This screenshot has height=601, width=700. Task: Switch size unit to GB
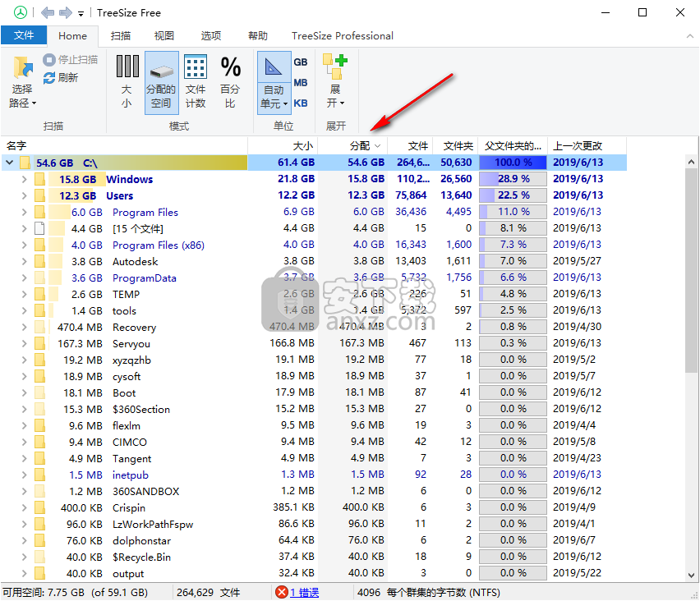coord(301,62)
